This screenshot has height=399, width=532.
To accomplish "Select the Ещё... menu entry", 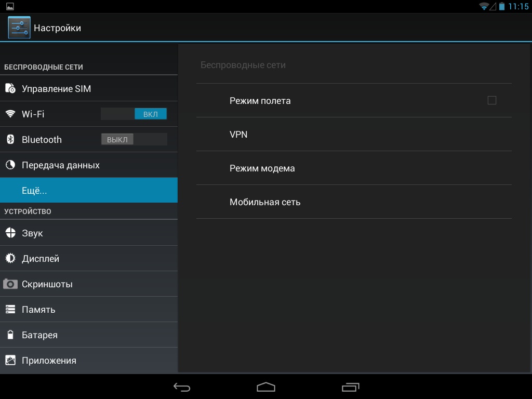I will pyautogui.click(x=88, y=191).
